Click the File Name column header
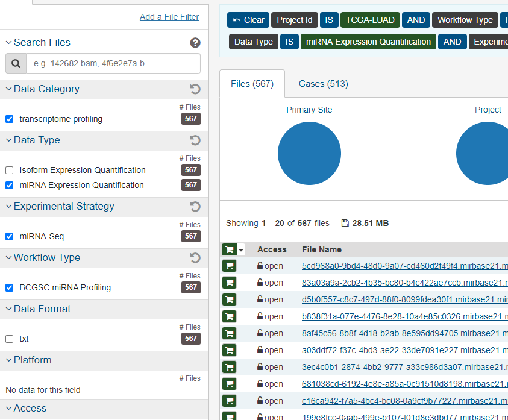The width and height of the screenshot is (508, 420). coord(322,249)
